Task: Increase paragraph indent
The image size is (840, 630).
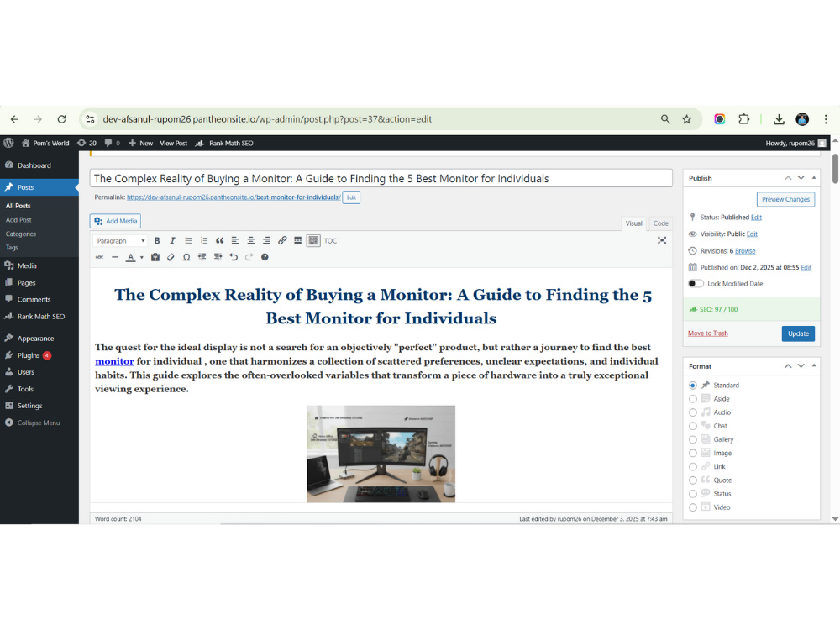Action: point(218,257)
